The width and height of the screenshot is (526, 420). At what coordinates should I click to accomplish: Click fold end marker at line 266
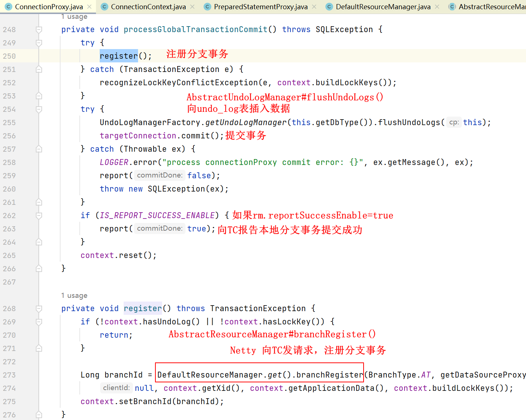pos(39,269)
